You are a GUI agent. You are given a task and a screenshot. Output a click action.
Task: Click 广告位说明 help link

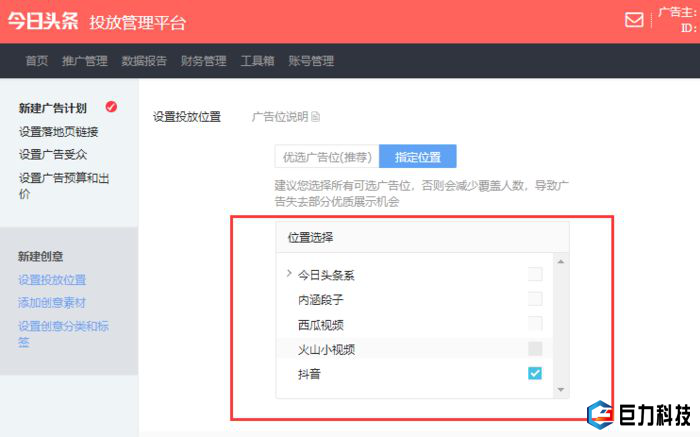click(280, 117)
